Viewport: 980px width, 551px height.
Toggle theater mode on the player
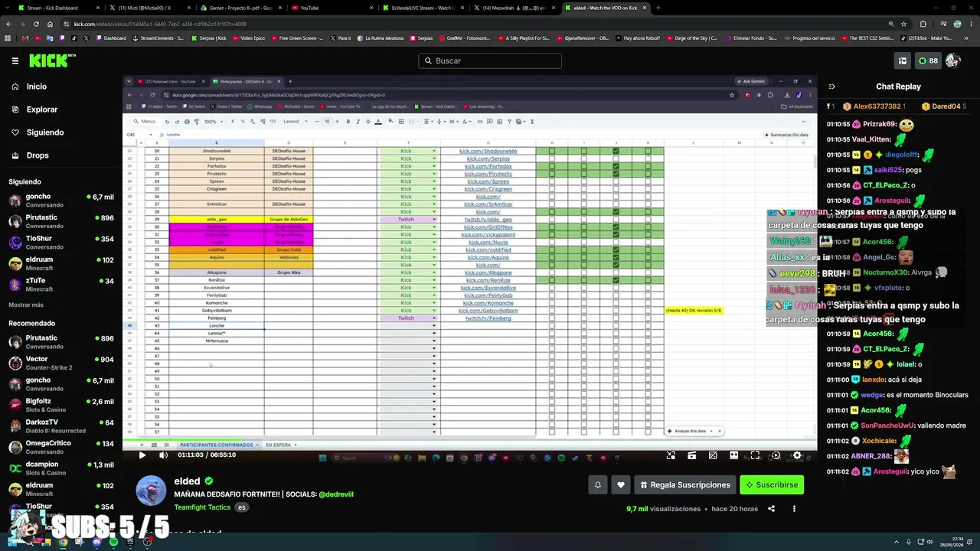[733, 455]
